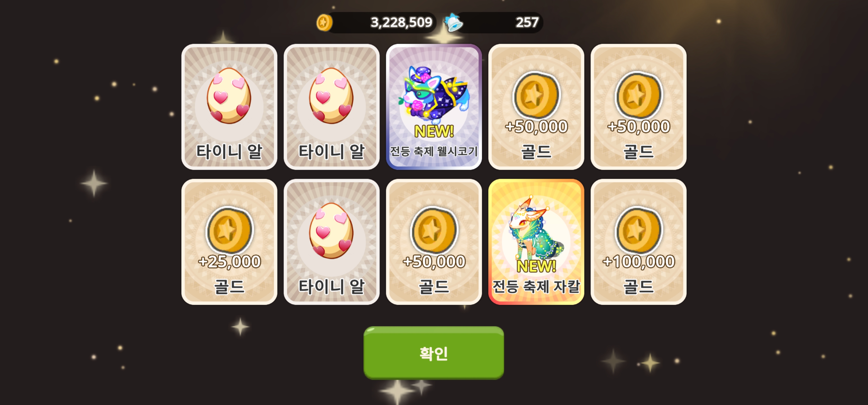This screenshot has width=868, height=405.
Task: Select the +100,000 골드 reward card
Action: [x=639, y=242]
